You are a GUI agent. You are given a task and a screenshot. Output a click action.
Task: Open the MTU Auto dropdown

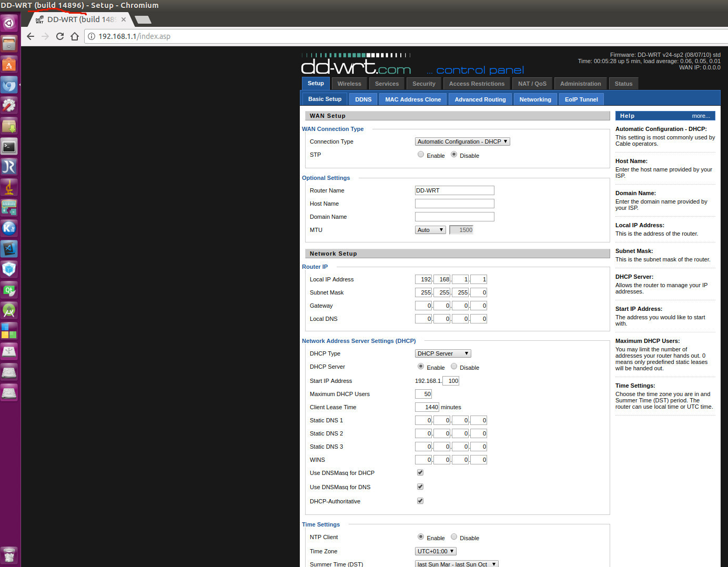point(430,230)
